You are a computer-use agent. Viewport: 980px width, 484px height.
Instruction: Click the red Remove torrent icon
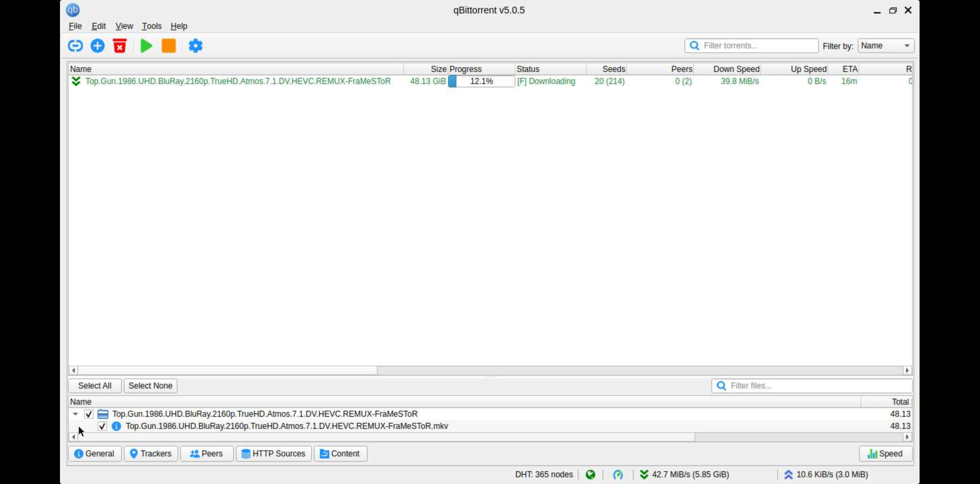pyautogui.click(x=120, y=46)
